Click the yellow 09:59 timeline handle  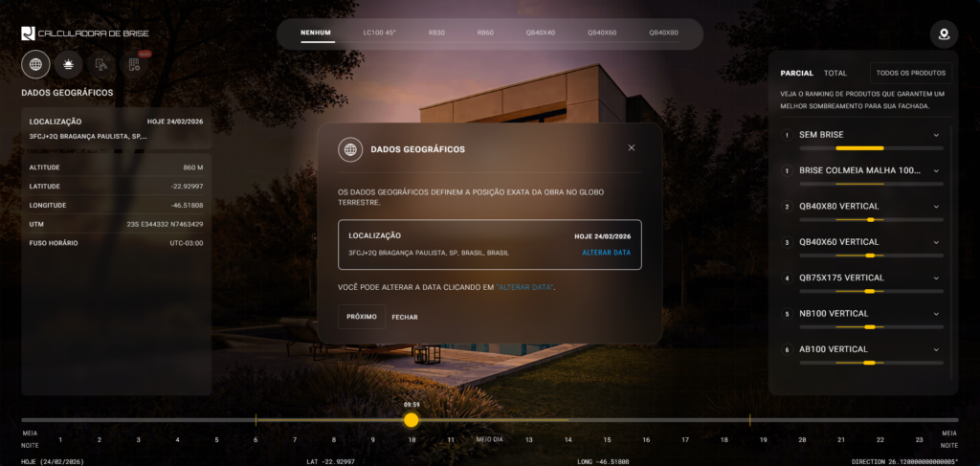point(411,420)
